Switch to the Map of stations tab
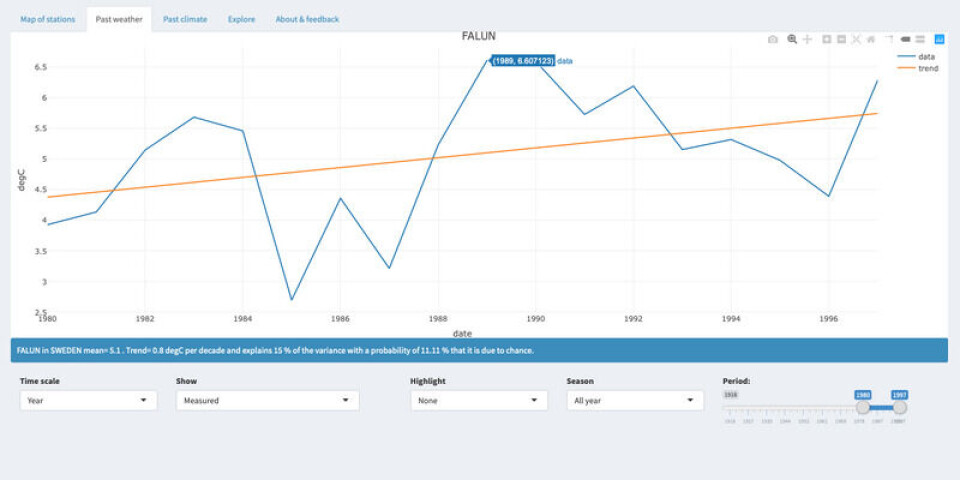The image size is (960, 480). click(x=47, y=19)
